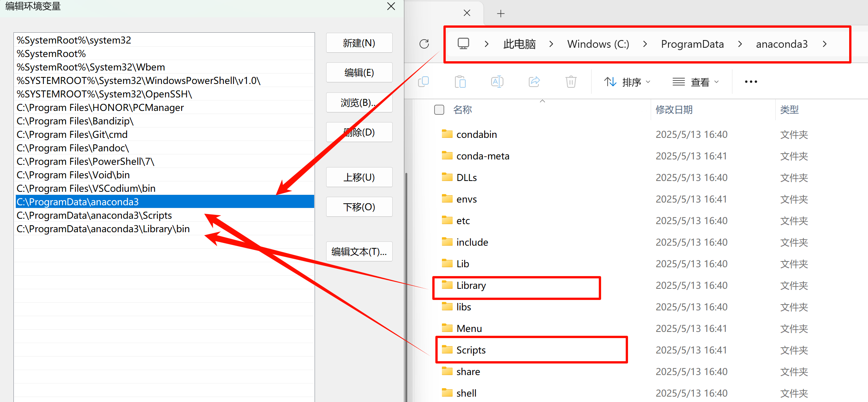Image resolution: width=868 pixels, height=402 pixels.
Task: Select the C:\ProgramData\anaconda3\Scripts path entry
Action: (94, 215)
